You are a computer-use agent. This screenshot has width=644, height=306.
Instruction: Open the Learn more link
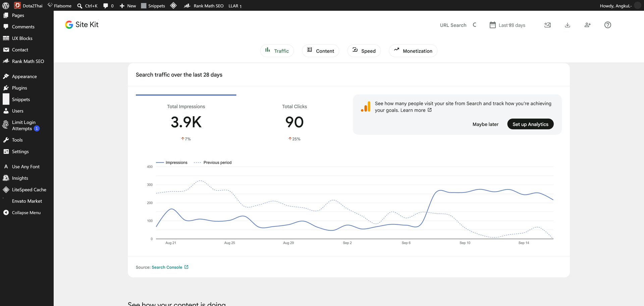point(416,110)
